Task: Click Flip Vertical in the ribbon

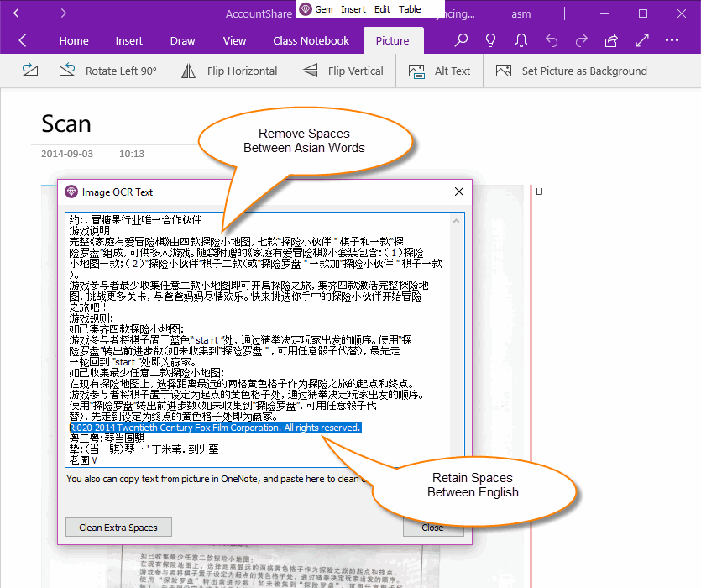Action: click(343, 71)
